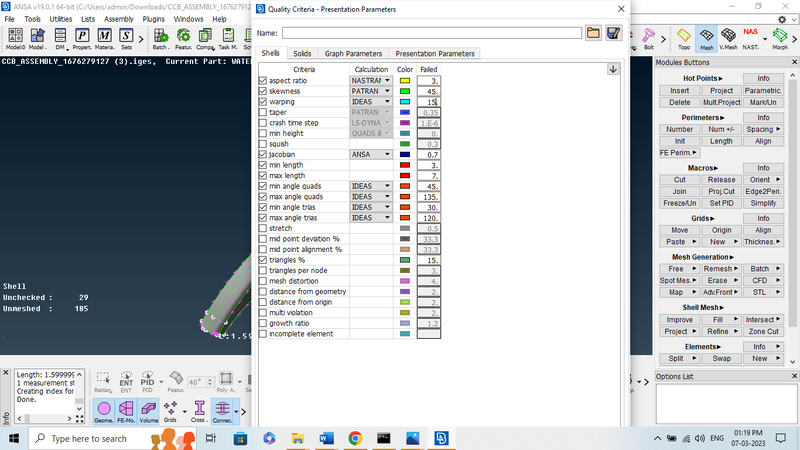Click the Name input field

point(432,33)
